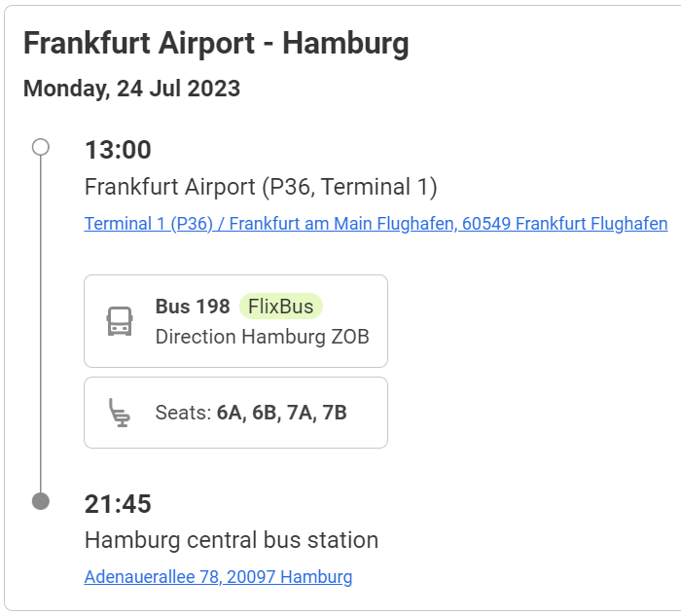Click the words "Frankfurt Airport" in the heading

(139, 44)
